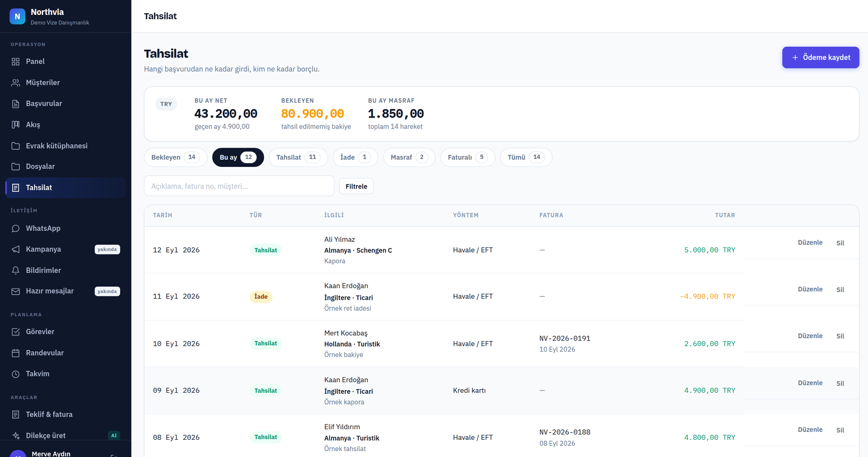Click the Ödeme kaydet button
The height and width of the screenshot is (457, 868).
pos(821,57)
